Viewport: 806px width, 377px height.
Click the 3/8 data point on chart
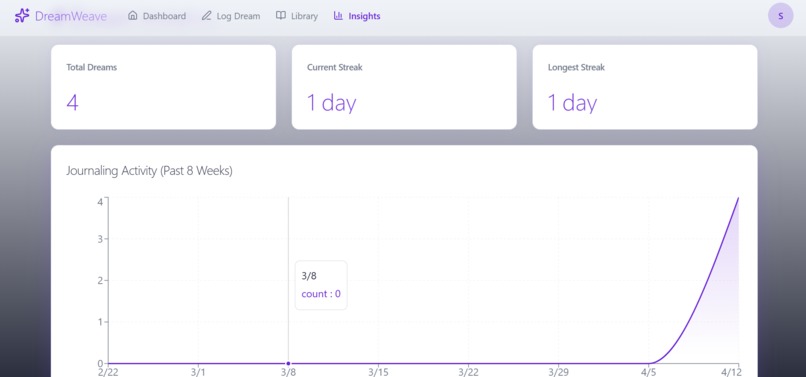288,364
